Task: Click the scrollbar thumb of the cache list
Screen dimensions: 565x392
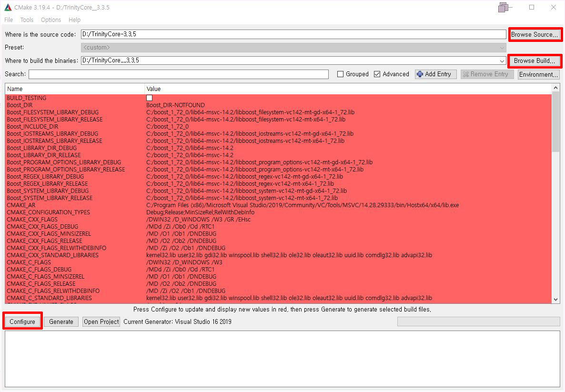Action: [x=555, y=122]
